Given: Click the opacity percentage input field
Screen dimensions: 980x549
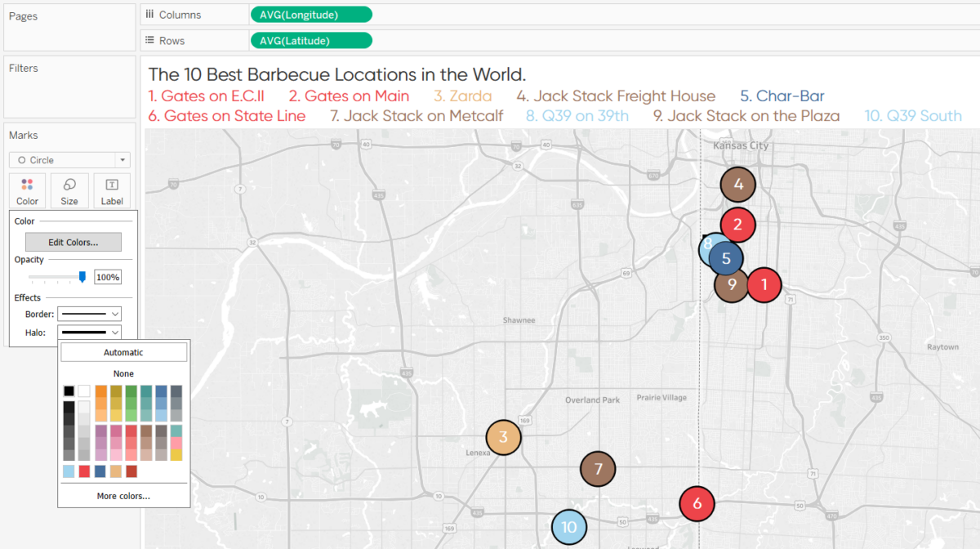Looking at the screenshot, I should pos(107,277).
